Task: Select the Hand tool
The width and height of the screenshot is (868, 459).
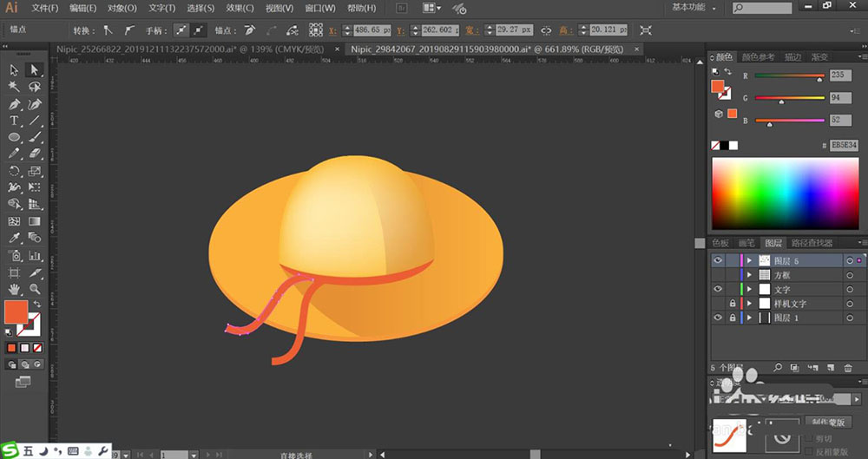Action: tap(14, 289)
